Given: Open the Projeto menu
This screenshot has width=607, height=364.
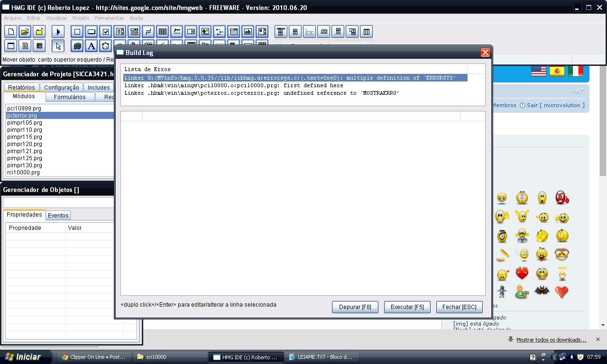Looking at the screenshot, I should tap(81, 18).
